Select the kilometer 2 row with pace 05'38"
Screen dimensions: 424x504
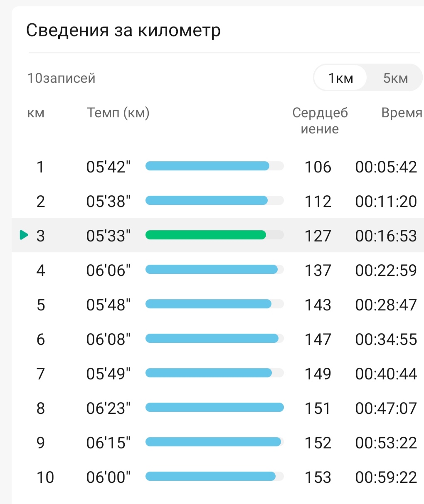click(218, 201)
